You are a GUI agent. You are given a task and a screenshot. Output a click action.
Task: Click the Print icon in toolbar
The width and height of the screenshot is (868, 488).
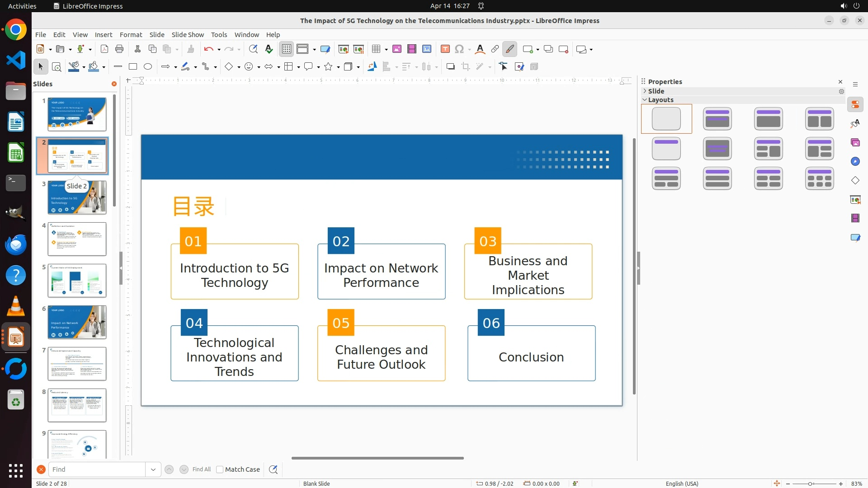[x=119, y=49]
